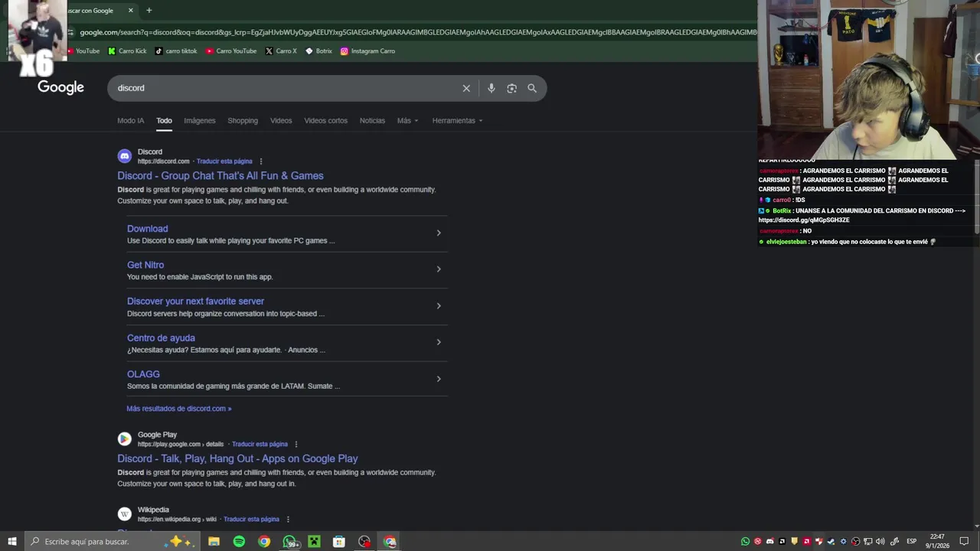Open the Carro YouTube bookmark
Screen dimensions: 980x551
pos(231,51)
